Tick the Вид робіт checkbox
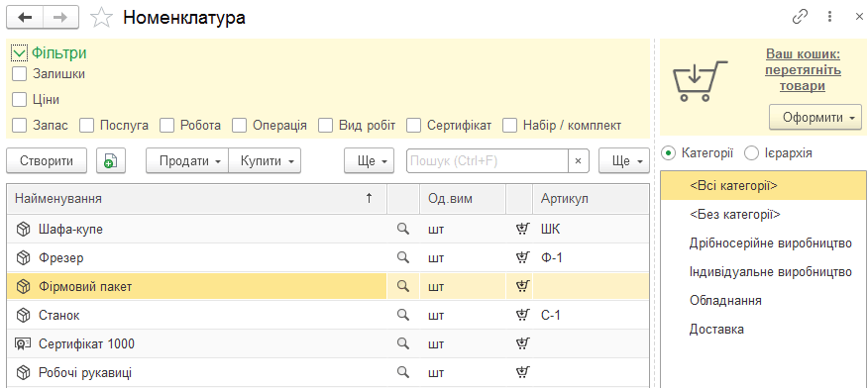Image resolution: width=868 pixels, height=388 pixels. pos(325,126)
